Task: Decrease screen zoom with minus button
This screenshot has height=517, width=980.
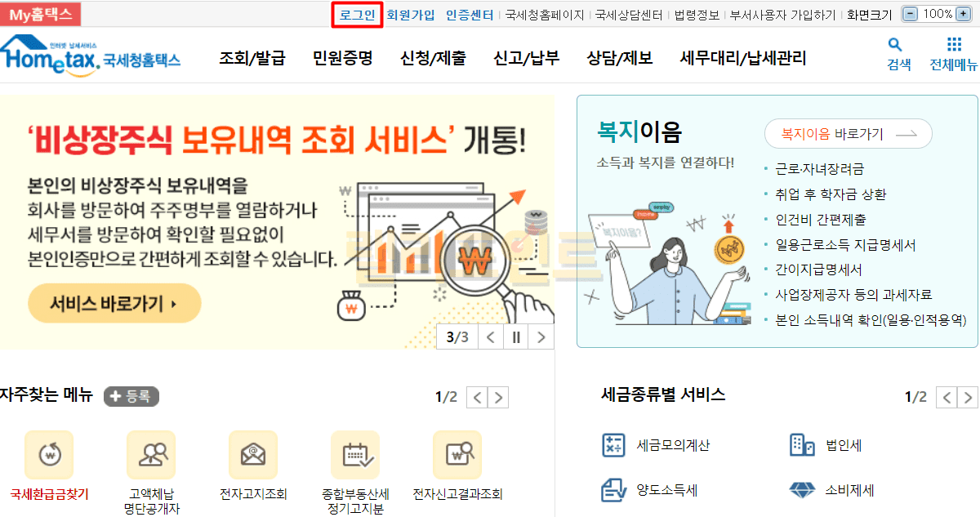Action: click(x=911, y=14)
